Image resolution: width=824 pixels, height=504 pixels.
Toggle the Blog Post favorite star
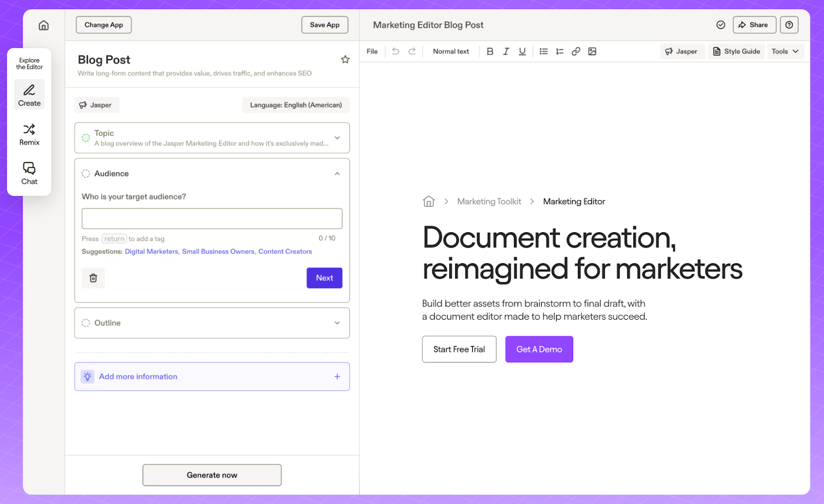pyautogui.click(x=345, y=59)
